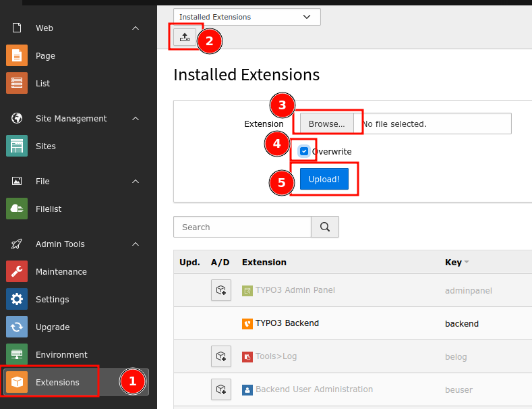Click the Admin Tools rocket icon
Viewport: 532px width, 409px height.
click(x=17, y=244)
